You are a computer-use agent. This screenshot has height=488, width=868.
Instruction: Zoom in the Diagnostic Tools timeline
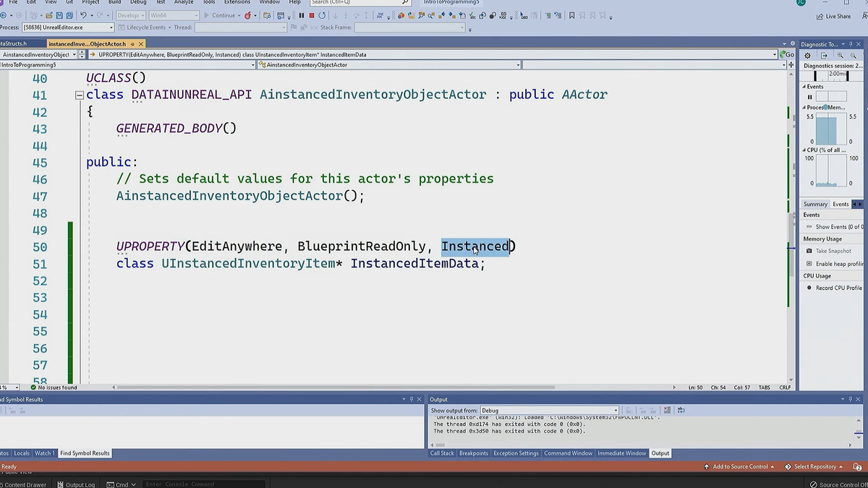tap(841, 55)
